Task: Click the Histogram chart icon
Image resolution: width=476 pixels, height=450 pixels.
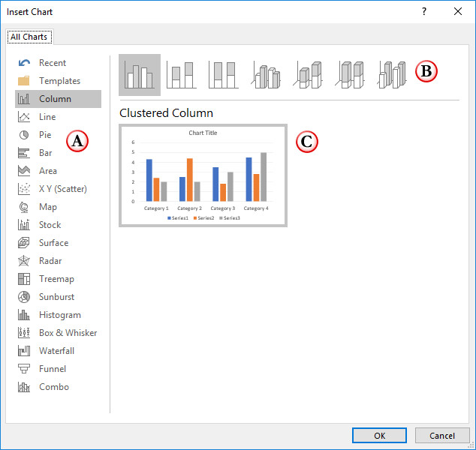Action: pyautogui.click(x=24, y=315)
